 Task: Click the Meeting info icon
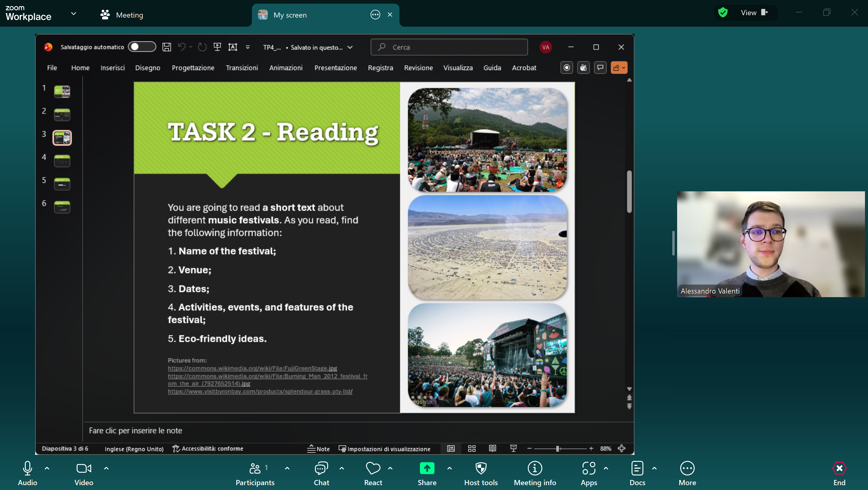point(535,468)
